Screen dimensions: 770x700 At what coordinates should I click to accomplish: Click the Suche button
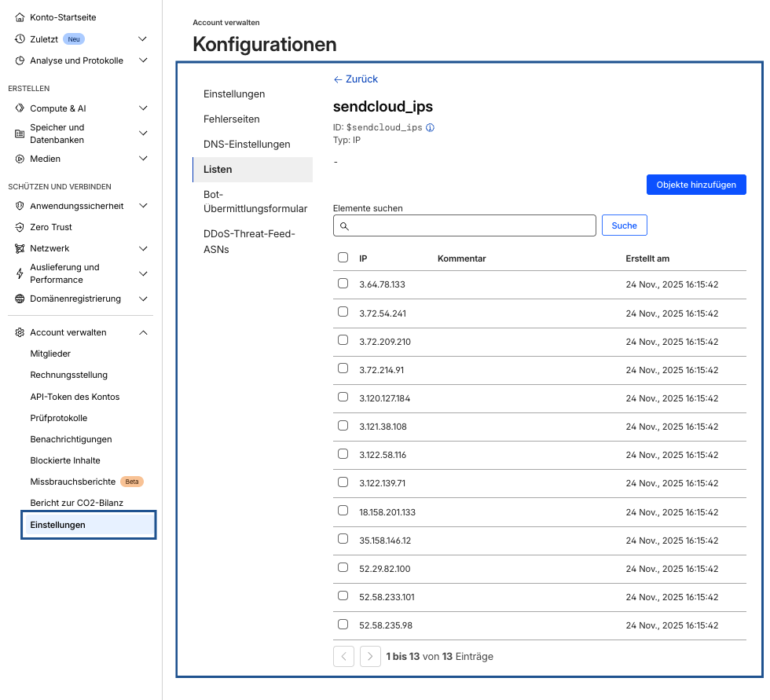[x=624, y=225]
